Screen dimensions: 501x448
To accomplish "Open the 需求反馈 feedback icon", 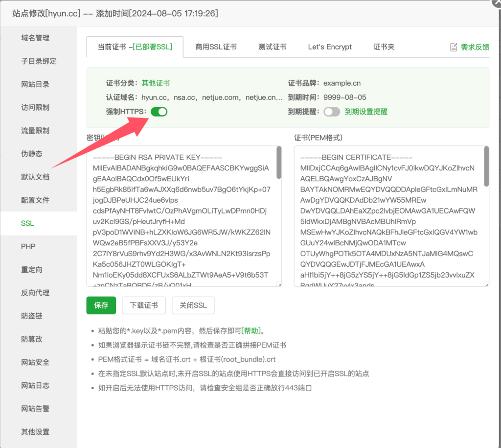I will (454, 47).
